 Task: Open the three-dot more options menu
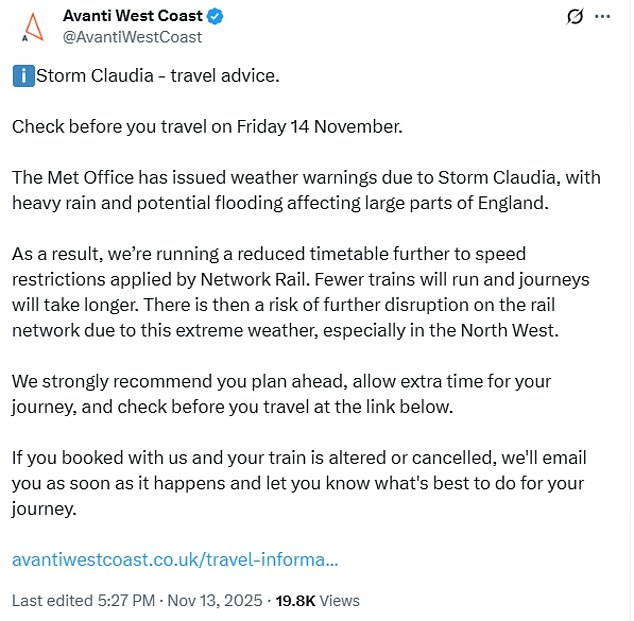(x=602, y=16)
